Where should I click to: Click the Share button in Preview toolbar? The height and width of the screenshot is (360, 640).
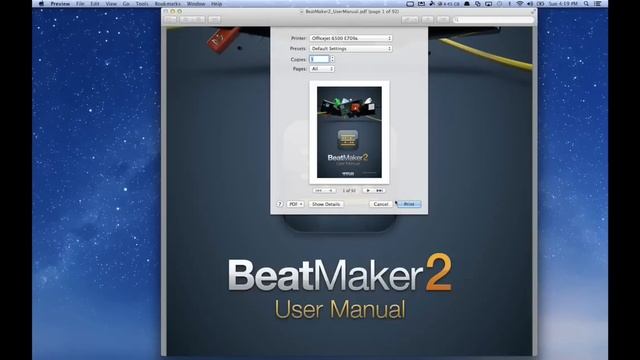214,20
